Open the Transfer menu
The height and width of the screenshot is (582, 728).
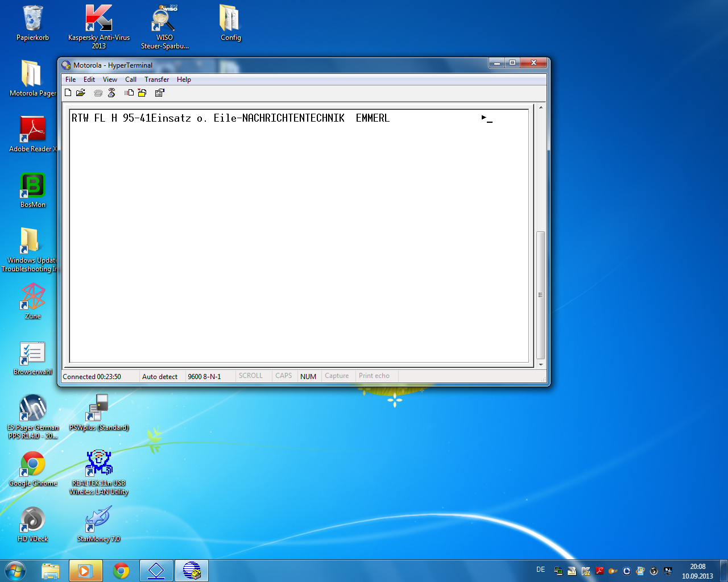[x=156, y=80]
